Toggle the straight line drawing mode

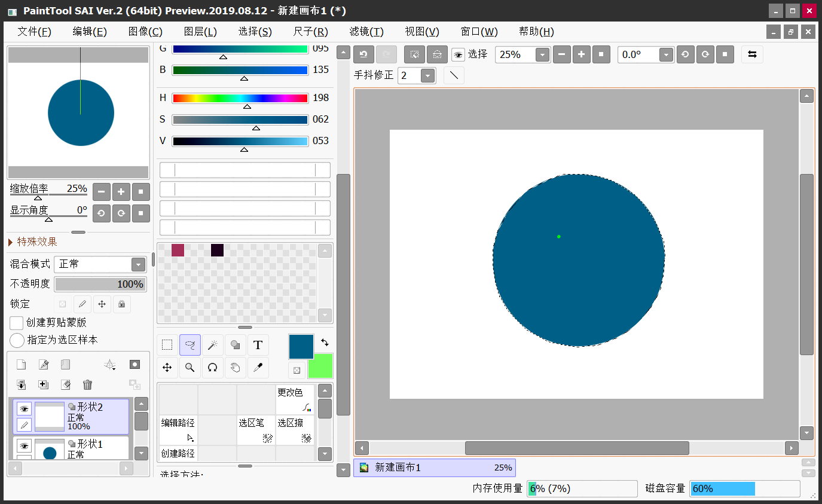click(454, 75)
